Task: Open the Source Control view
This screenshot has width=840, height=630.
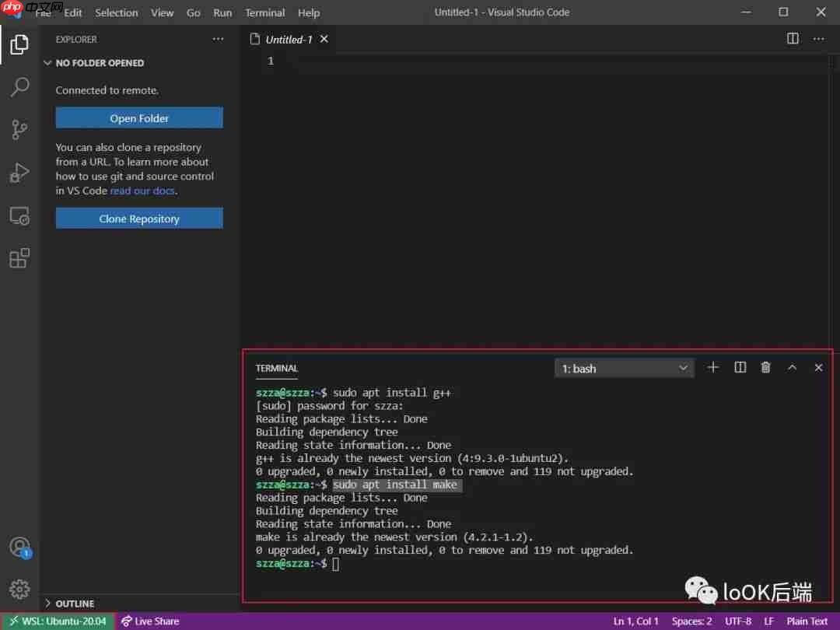Action: coord(19,130)
